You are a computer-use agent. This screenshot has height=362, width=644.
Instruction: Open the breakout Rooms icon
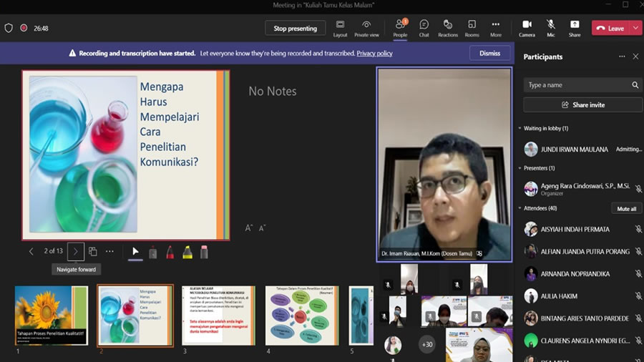coord(472,28)
